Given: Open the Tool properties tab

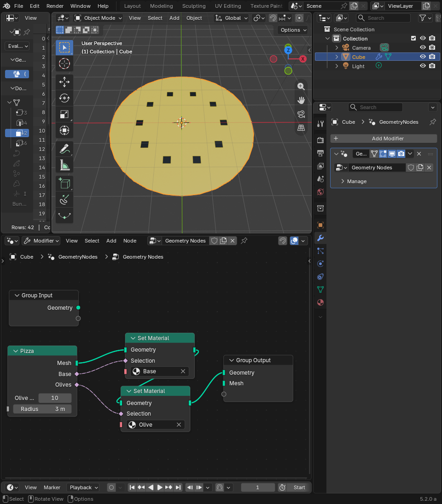Looking at the screenshot, I should pyautogui.click(x=320, y=124).
